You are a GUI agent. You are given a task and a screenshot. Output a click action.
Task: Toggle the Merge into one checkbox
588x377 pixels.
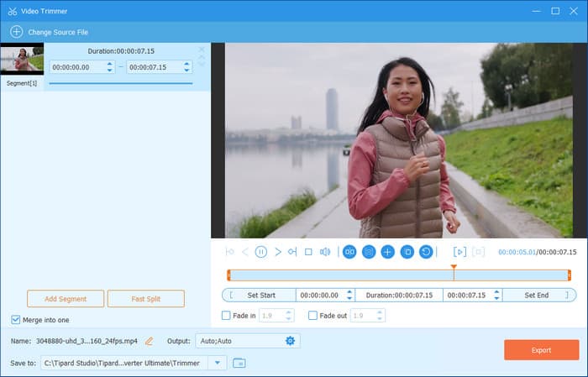click(x=15, y=320)
